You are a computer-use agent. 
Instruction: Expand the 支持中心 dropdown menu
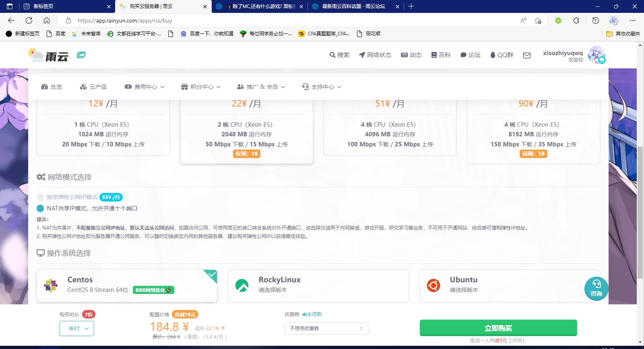point(322,87)
